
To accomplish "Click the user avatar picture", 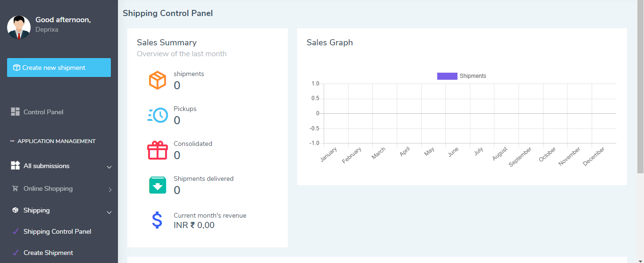I will pos(19,27).
